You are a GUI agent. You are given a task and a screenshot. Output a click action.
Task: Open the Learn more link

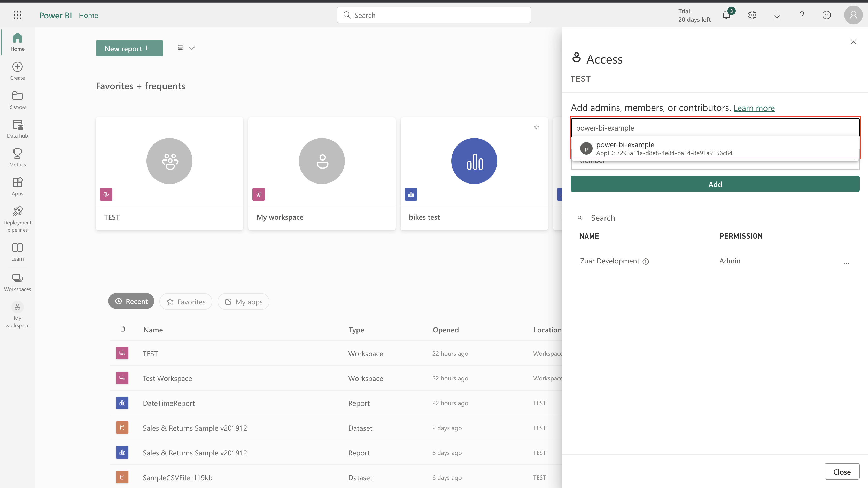754,108
